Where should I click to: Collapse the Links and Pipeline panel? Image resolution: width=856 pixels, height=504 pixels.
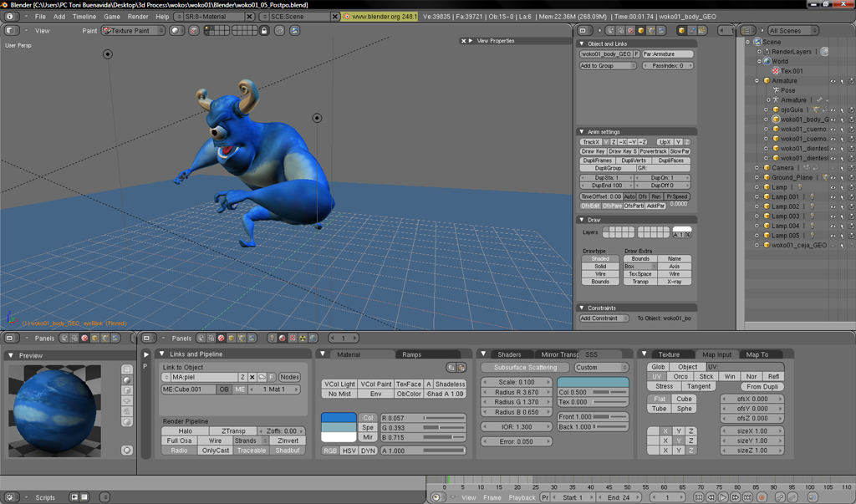(x=162, y=354)
